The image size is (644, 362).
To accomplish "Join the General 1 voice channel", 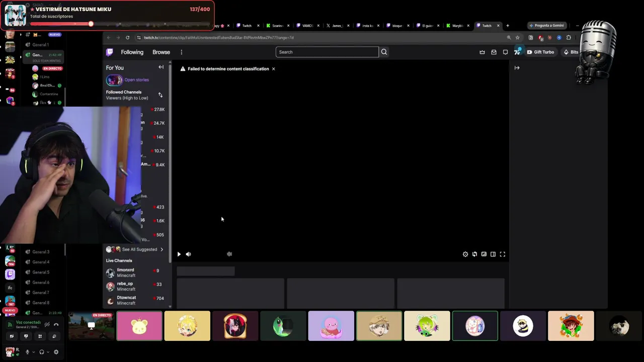I will 41,45.
